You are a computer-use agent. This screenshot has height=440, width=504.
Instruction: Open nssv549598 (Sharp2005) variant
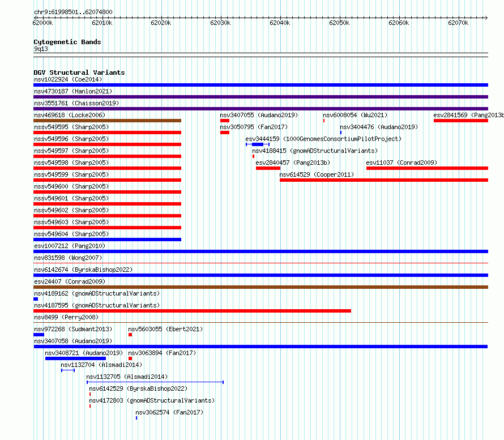71,163
